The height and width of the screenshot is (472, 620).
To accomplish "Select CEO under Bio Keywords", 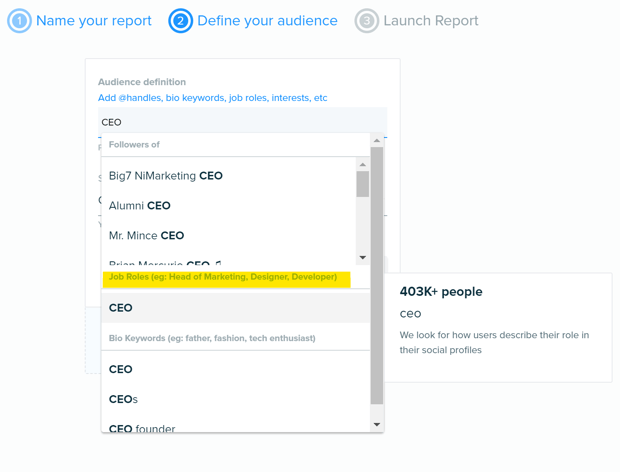I will coord(236,369).
